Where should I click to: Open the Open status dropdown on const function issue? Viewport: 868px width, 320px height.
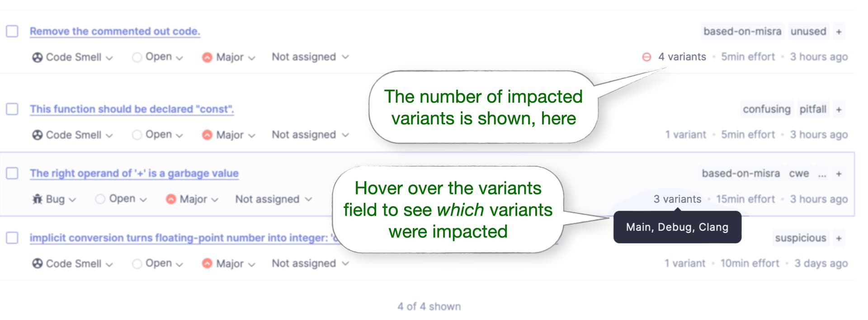point(158,134)
